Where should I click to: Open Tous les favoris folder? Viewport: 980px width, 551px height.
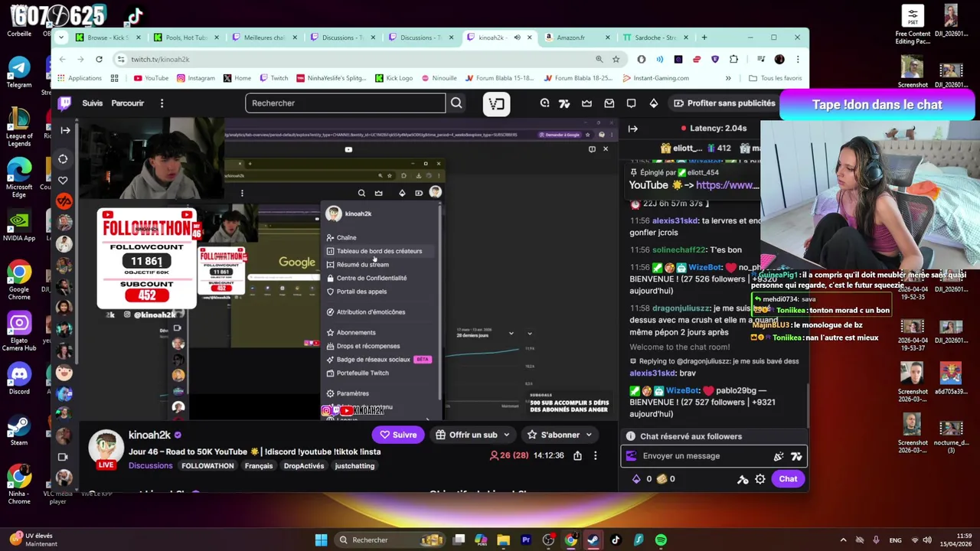point(775,78)
